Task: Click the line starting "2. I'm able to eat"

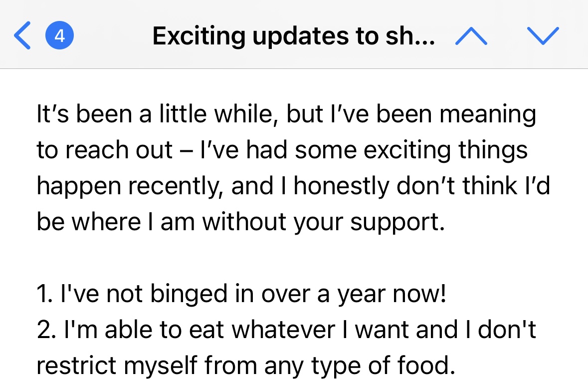Action: tap(286, 331)
